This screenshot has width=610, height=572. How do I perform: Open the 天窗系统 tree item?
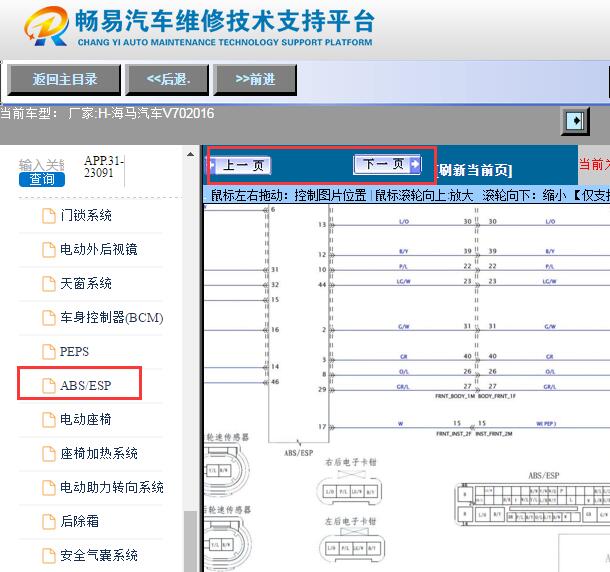pos(86,284)
